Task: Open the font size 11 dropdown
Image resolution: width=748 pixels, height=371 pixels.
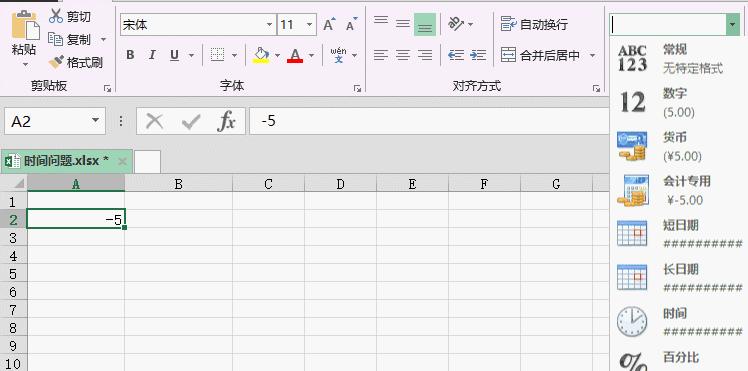Action: pyautogui.click(x=310, y=25)
